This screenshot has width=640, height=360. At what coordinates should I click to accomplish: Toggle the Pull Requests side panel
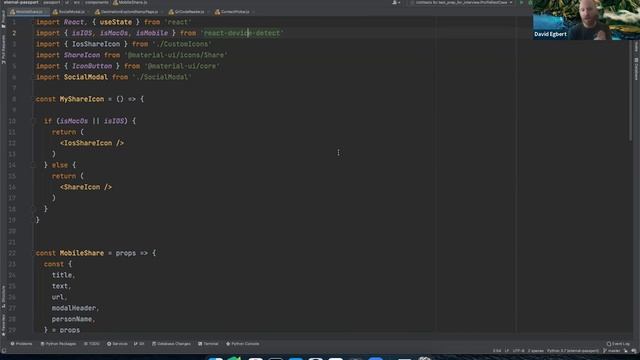[3, 49]
